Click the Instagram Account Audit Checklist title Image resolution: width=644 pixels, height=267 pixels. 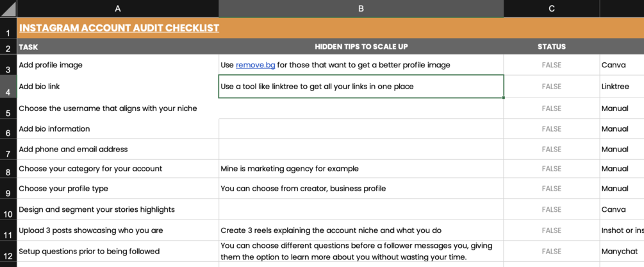(119, 28)
